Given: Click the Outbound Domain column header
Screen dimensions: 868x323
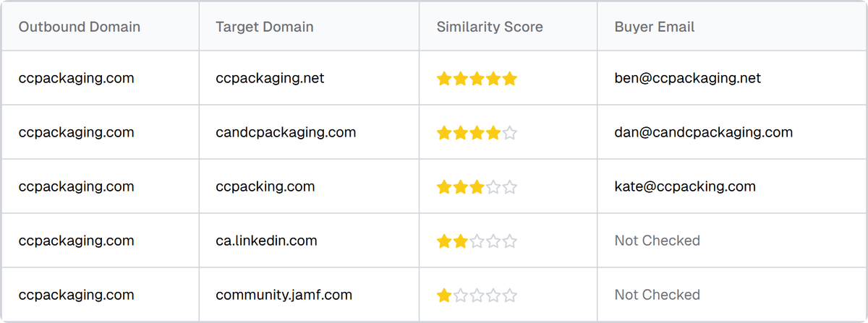Looking at the screenshot, I should coord(80,27).
